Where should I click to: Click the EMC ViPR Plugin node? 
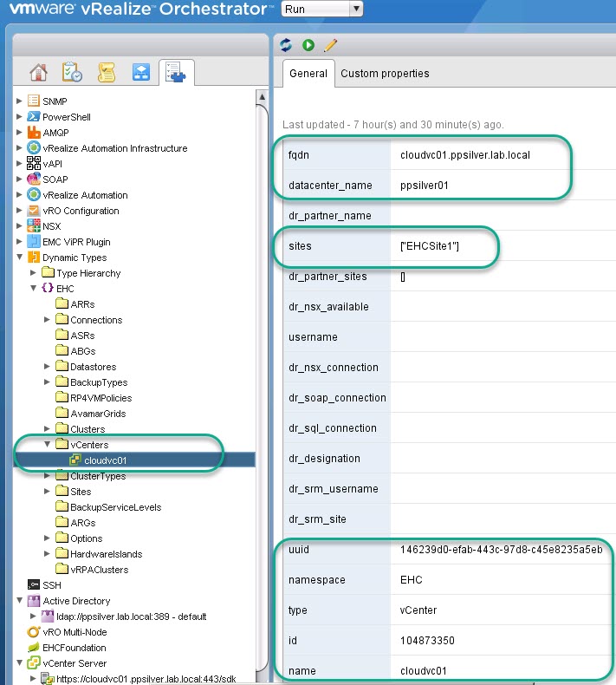click(x=76, y=242)
